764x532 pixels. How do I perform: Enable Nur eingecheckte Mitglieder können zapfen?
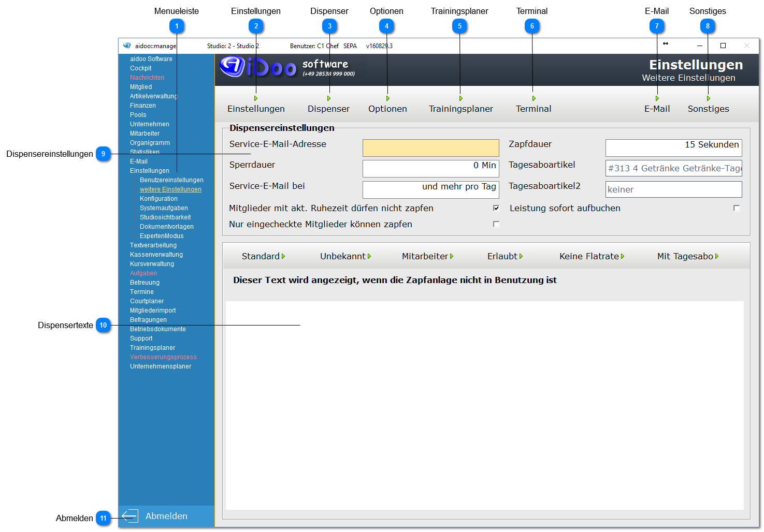pos(496,224)
